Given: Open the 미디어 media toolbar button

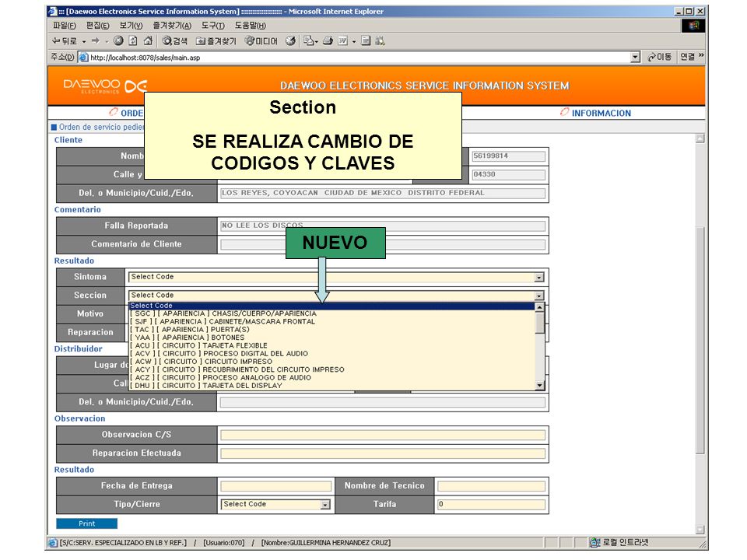Looking at the screenshot, I should [x=261, y=41].
